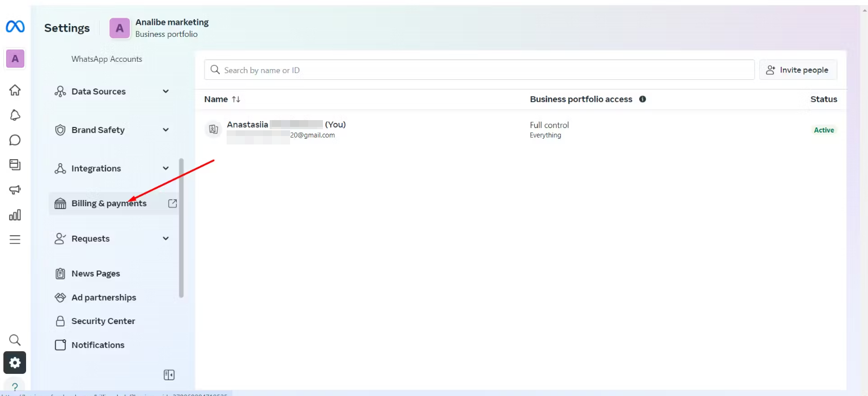868x396 pixels.
Task: Expand the Brand Safety chevron
Action: click(x=166, y=130)
